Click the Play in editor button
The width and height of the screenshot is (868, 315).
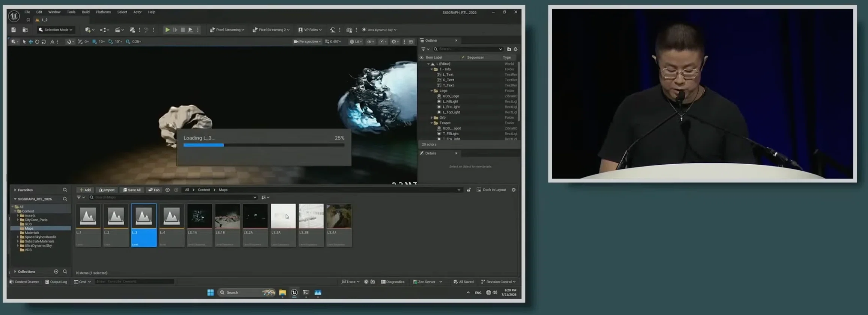click(x=167, y=30)
